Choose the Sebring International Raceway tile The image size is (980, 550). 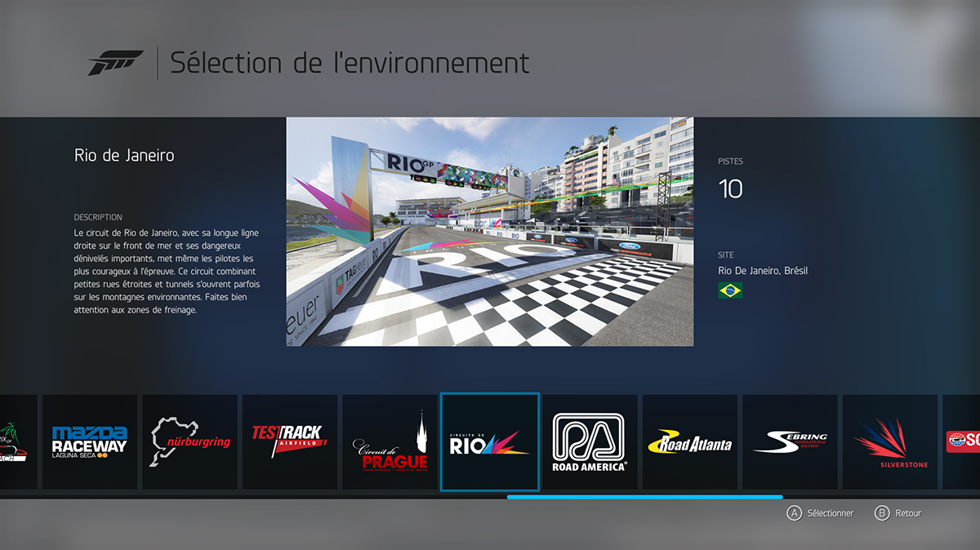[x=790, y=442]
